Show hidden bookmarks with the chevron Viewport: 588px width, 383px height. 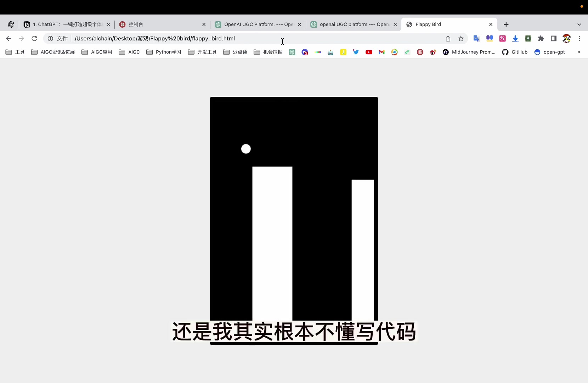tap(579, 52)
